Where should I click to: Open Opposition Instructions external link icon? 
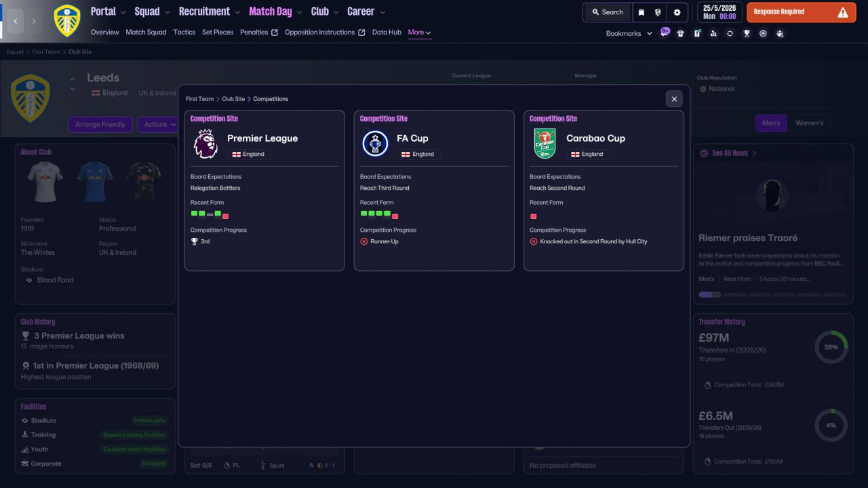click(x=361, y=33)
